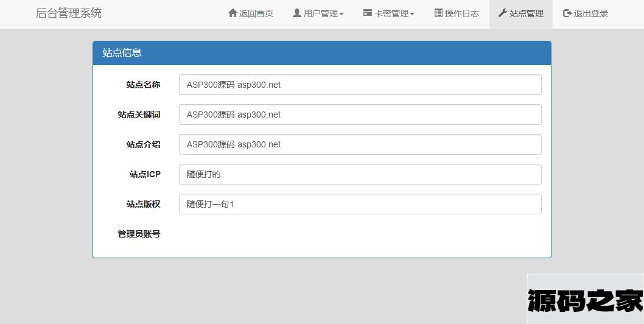Viewport: 644px width, 324px height.
Task: Click the 退出登录 link text
Action: click(x=591, y=13)
